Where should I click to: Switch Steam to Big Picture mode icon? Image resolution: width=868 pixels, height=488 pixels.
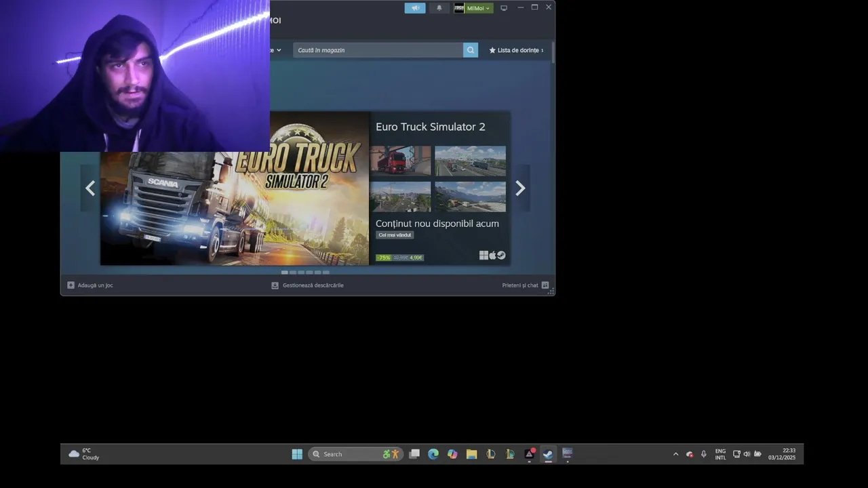[x=504, y=8]
